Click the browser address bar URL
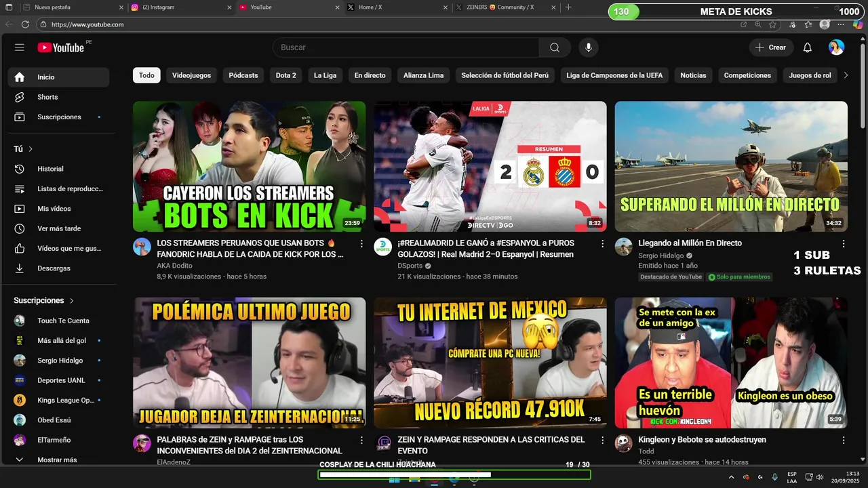 (x=87, y=24)
